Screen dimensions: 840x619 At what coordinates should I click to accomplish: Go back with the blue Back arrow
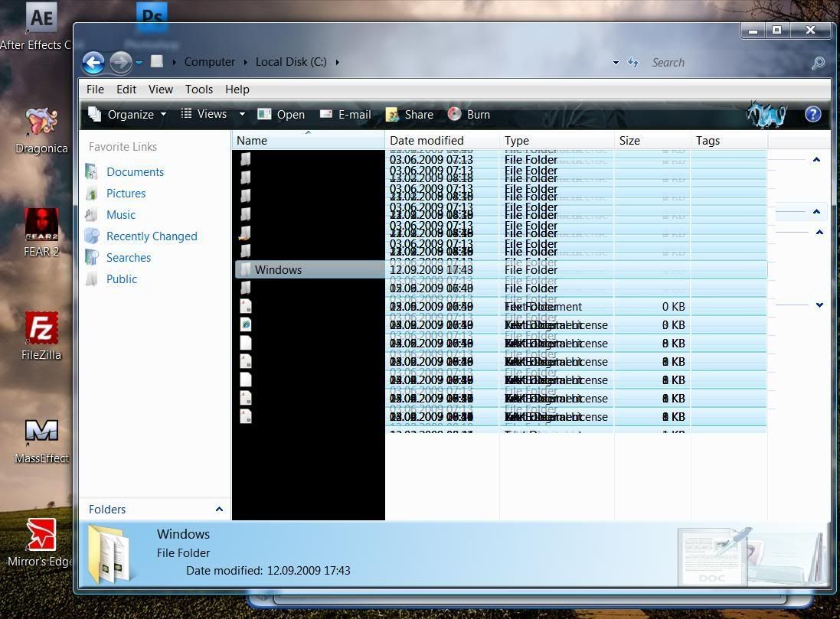(93, 63)
